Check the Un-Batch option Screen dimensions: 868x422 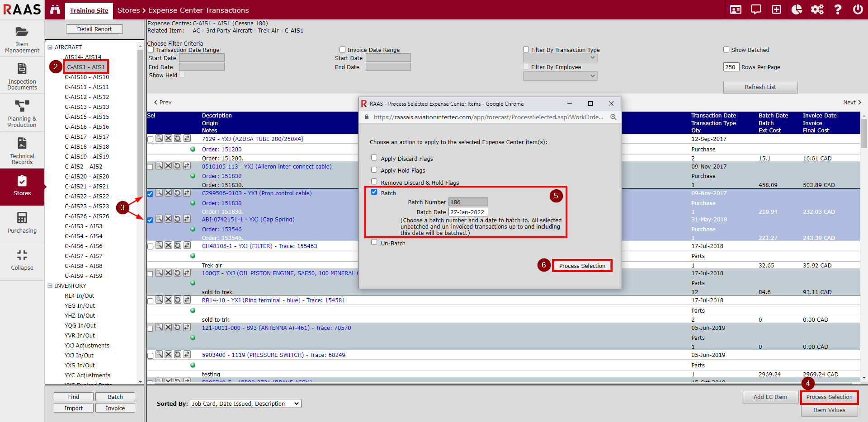pyautogui.click(x=374, y=242)
